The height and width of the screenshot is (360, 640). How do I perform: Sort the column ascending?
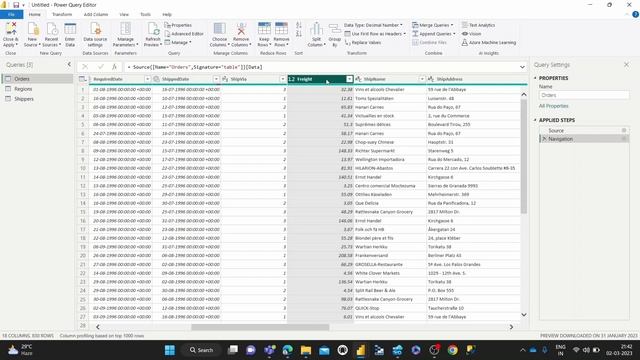pyautogui.click(x=299, y=25)
